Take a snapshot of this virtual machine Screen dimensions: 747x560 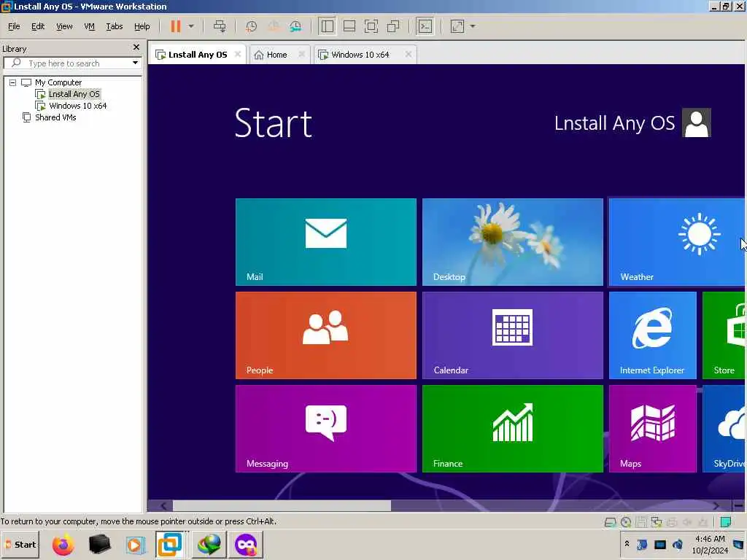pos(251,26)
